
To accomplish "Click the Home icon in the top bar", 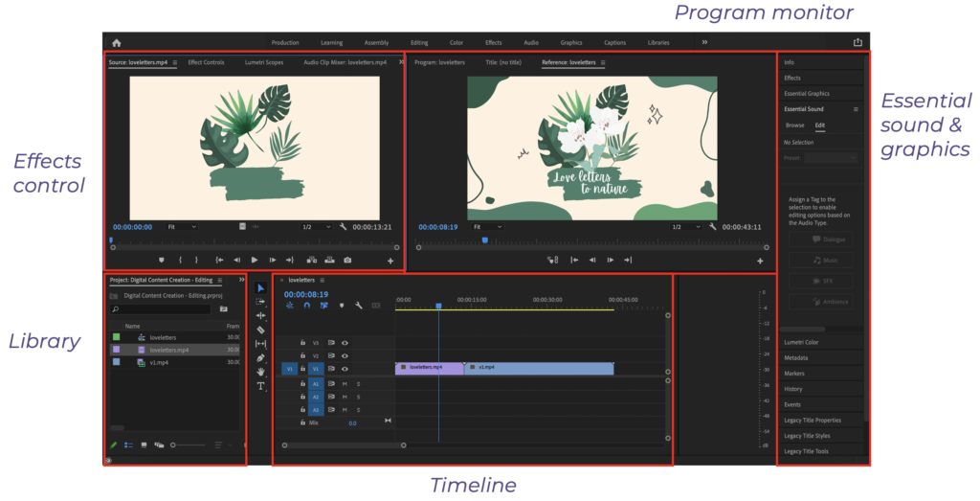I will [x=117, y=42].
